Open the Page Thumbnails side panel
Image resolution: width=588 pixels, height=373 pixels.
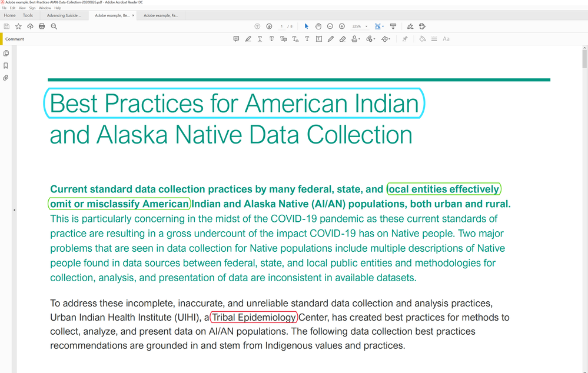(x=6, y=53)
